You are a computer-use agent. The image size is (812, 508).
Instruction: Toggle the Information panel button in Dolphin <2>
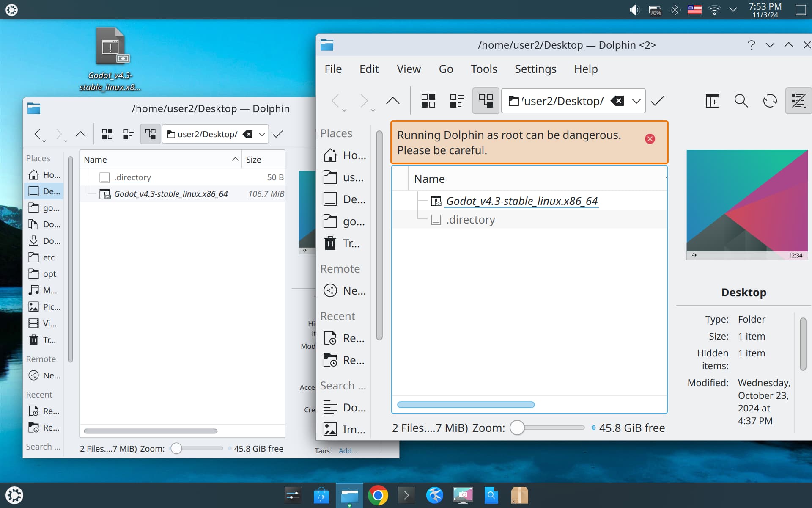[x=798, y=101]
